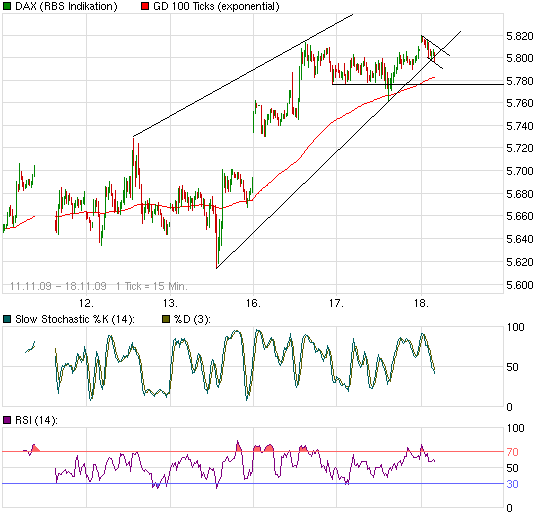Click the '12.' date axis label

(x=86, y=303)
